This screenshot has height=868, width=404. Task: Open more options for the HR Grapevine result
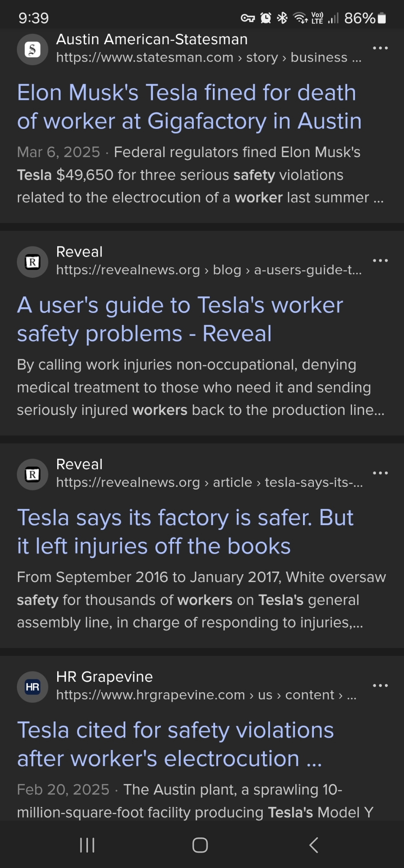pos(380,686)
